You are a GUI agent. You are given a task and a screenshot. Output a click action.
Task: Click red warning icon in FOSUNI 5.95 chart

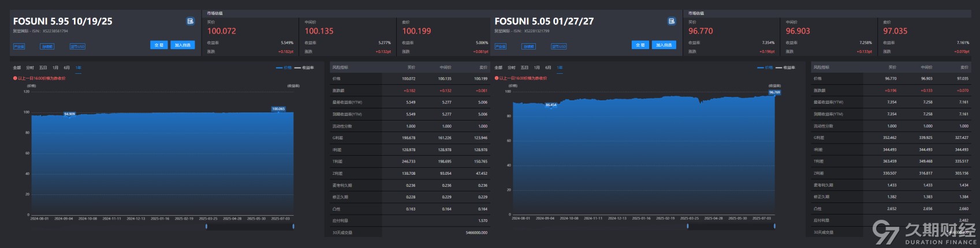15,78
